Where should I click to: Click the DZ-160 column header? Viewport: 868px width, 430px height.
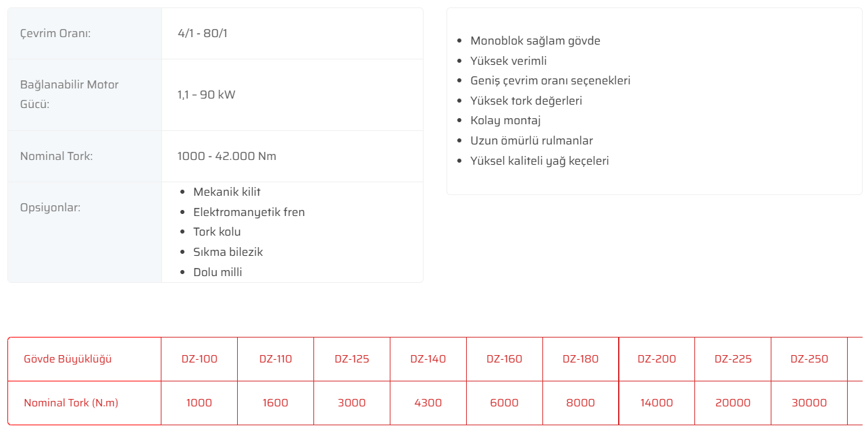tap(505, 359)
